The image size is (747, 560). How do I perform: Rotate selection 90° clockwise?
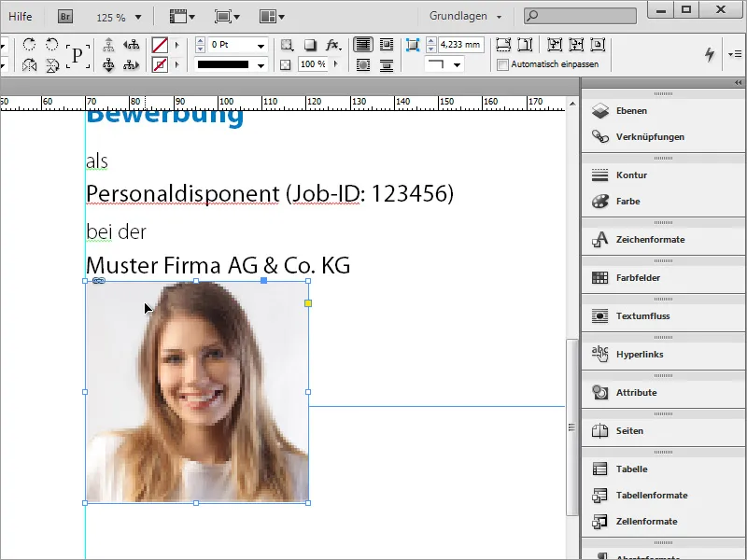tap(29, 45)
